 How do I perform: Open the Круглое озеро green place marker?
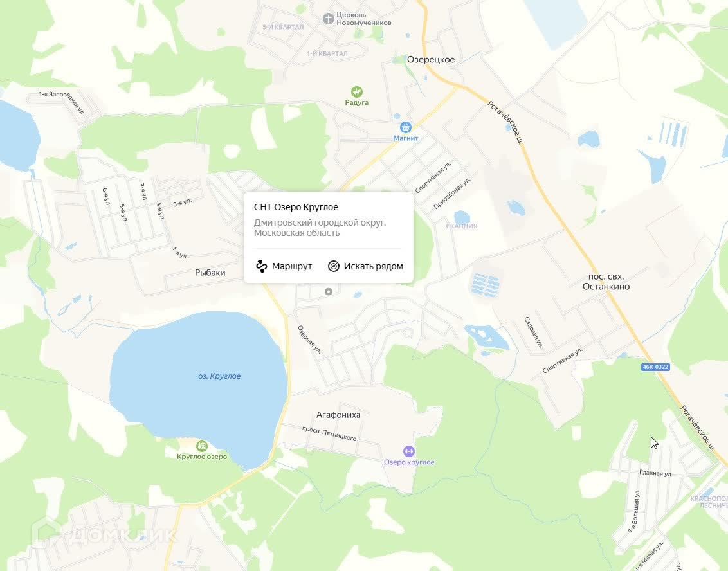[201, 446]
